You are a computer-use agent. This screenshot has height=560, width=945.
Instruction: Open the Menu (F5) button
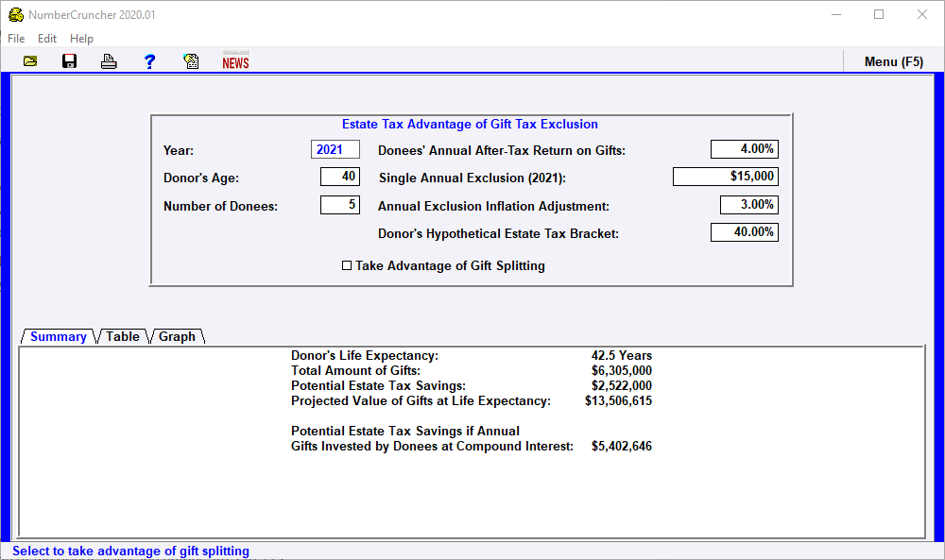tap(893, 61)
